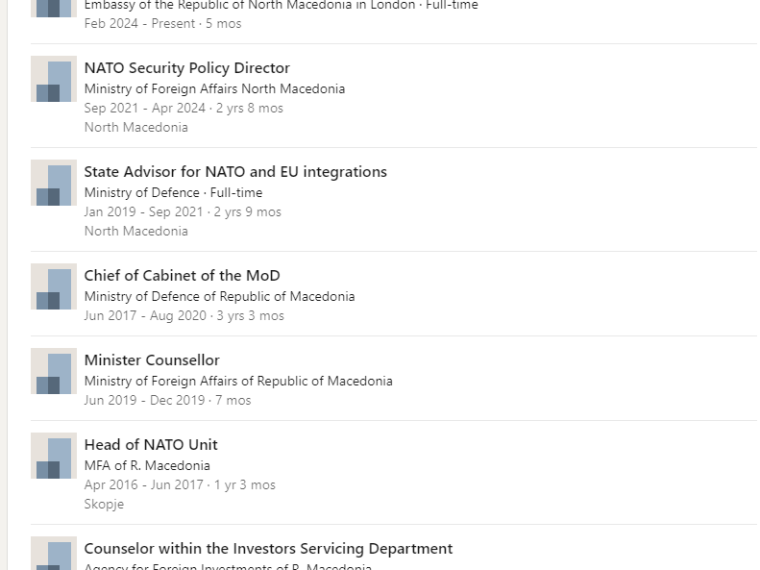Open company logo beside Head of NATO Unit
The image size is (760, 570).
coord(54,456)
